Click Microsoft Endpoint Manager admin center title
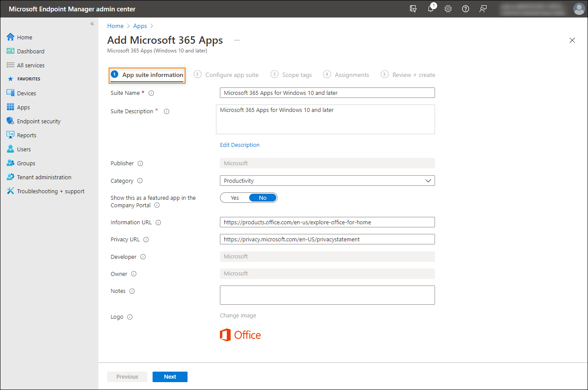 click(x=72, y=9)
